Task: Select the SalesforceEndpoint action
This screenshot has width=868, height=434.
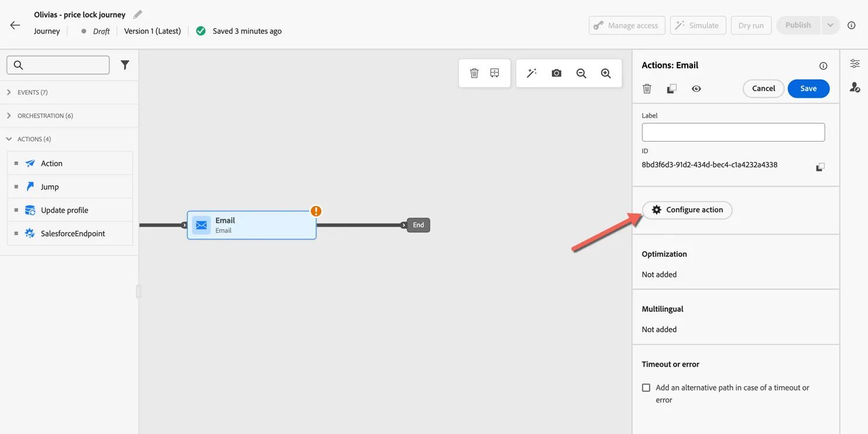Action: click(70, 233)
